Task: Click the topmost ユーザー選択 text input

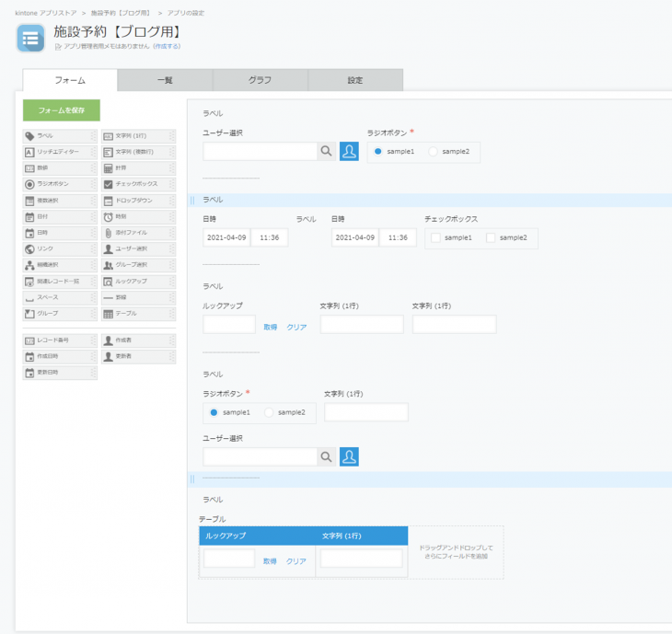Action: pyautogui.click(x=260, y=151)
